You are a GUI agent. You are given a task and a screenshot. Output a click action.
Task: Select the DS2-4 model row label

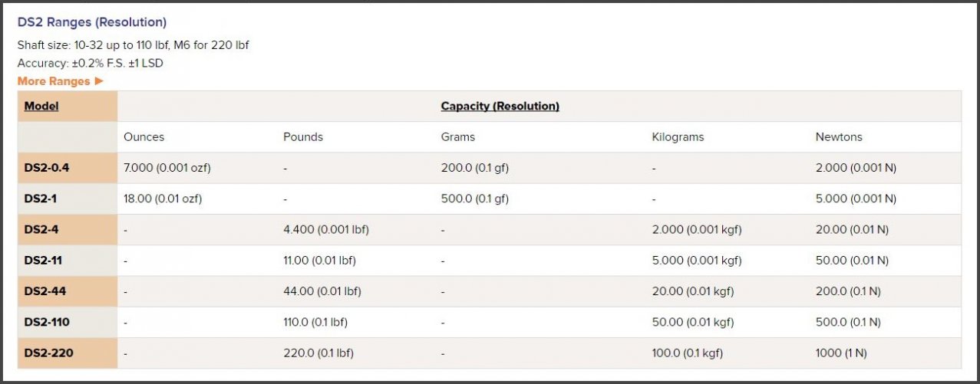click(x=39, y=229)
